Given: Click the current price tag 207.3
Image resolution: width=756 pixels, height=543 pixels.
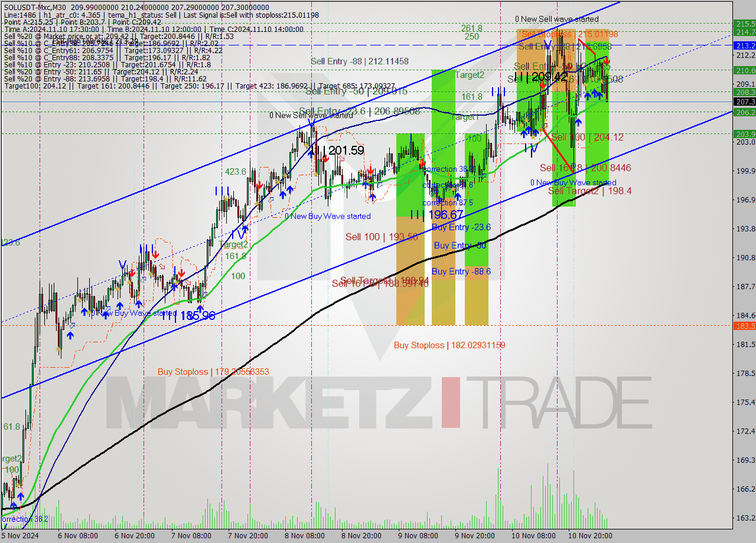Looking at the screenshot, I should click(744, 102).
